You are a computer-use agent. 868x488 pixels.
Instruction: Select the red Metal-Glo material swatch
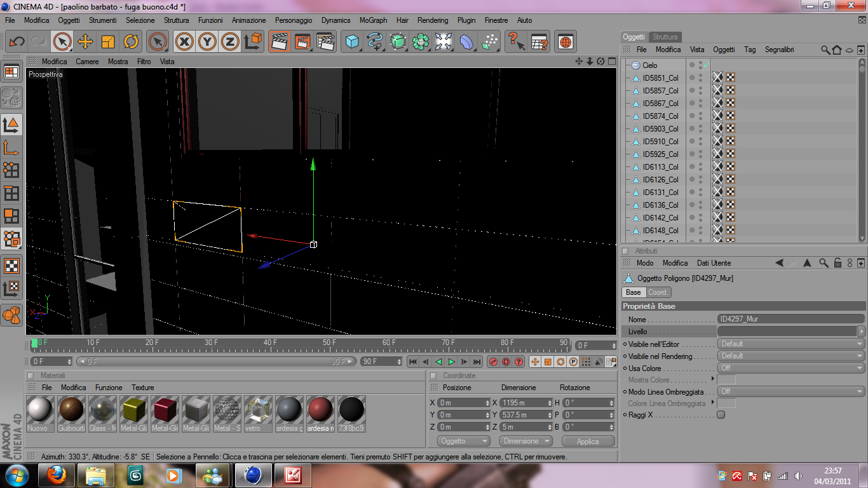click(165, 410)
